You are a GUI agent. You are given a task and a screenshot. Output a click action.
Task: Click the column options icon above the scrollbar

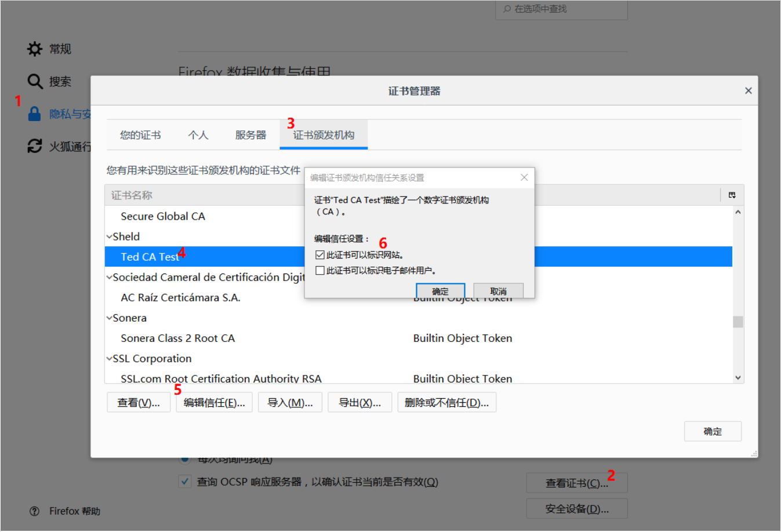732,195
